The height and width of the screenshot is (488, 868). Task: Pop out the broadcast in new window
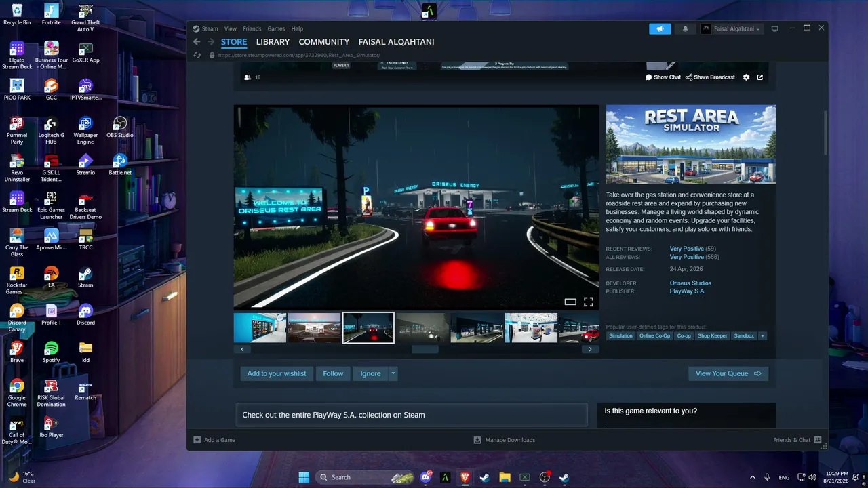click(760, 77)
